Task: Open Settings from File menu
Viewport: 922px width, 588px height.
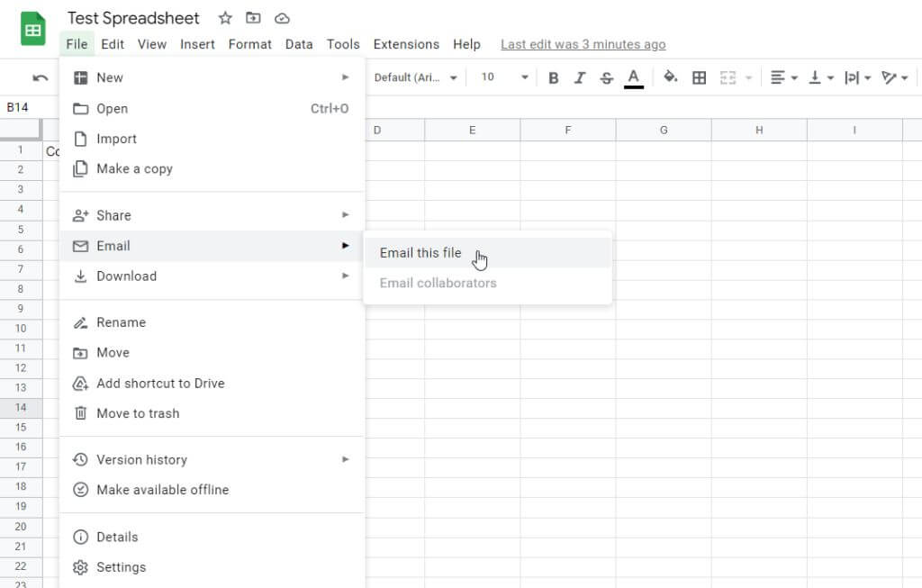Action: [x=212, y=567]
